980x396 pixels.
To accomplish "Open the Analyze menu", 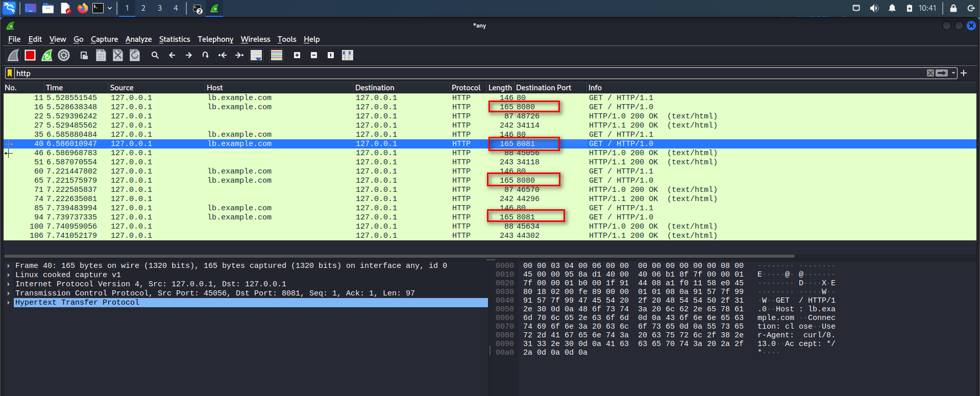I will click(x=138, y=39).
